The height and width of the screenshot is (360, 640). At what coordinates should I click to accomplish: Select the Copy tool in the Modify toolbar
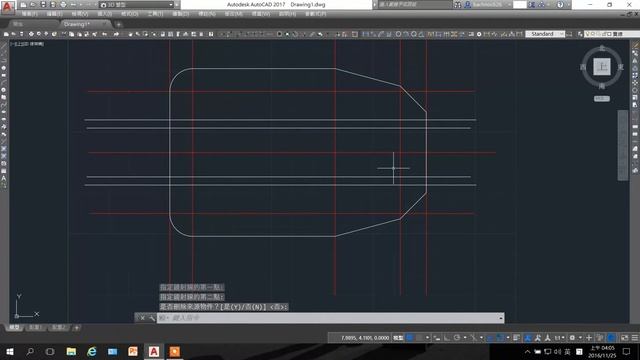pyautogui.click(x=635, y=53)
